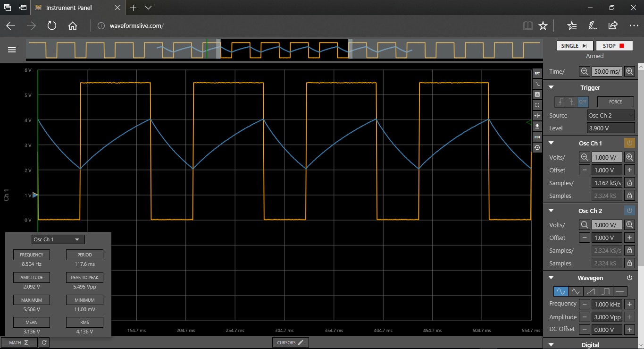Toggle Osc Ch 1 power
Screen dimensions: 644x349
[629, 143]
